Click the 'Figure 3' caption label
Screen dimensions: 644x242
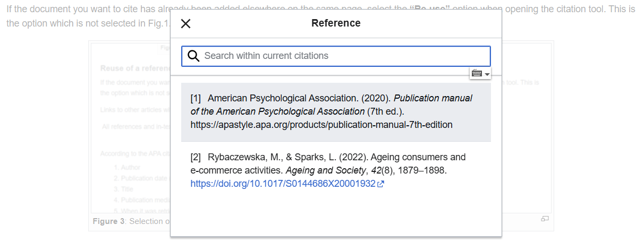point(109,221)
